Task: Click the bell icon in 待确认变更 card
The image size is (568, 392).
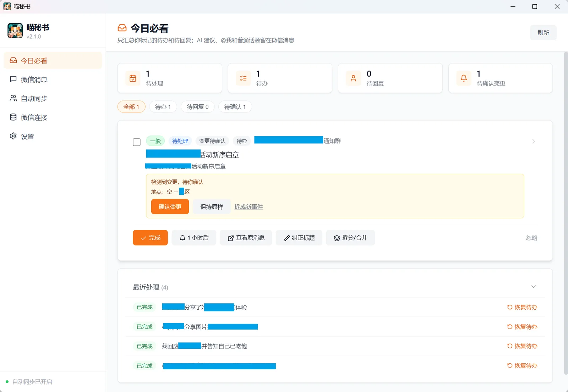Action: [x=464, y=78]
